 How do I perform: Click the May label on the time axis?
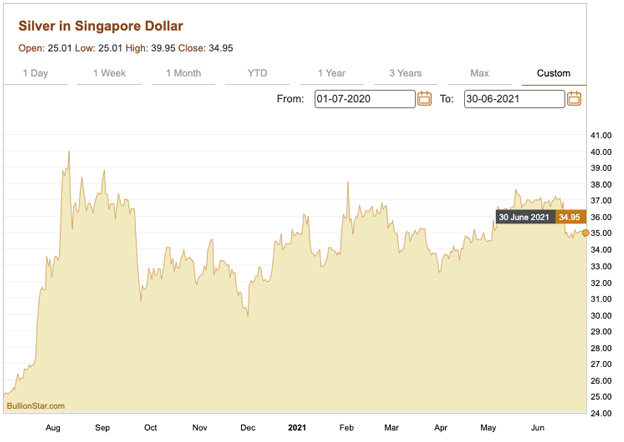pos(488,428)
